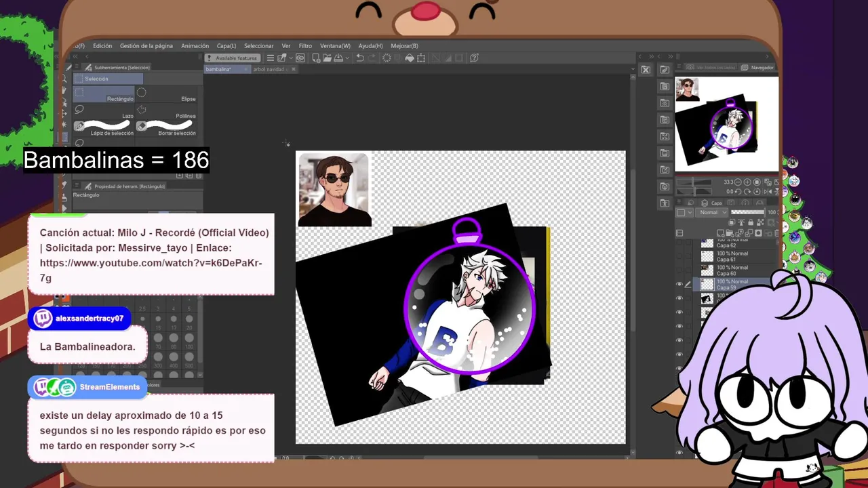Click the edit material icon in right dock
Screen dimensions: 868x488
pyautogui.click(x=665, y=70)
